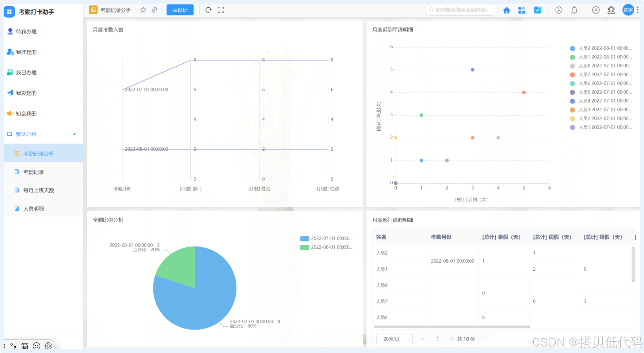This screenshot has width=644, height=353.
Task: Open the home icon
Action: point(506,10)
